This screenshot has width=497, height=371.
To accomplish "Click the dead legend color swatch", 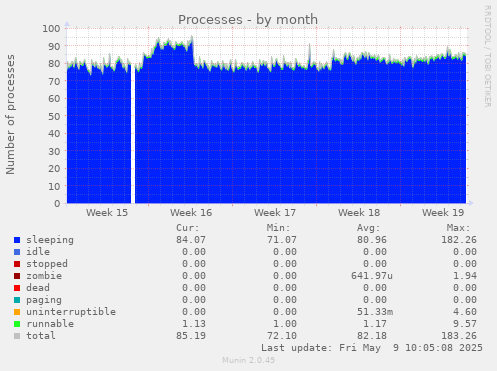I will (17, 288).
